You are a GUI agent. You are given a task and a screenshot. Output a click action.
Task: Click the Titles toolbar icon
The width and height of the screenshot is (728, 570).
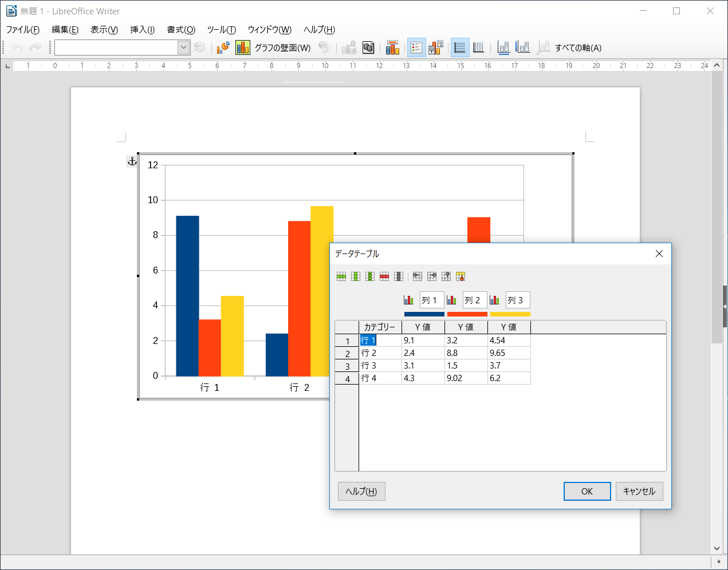[x=392, y=47]
